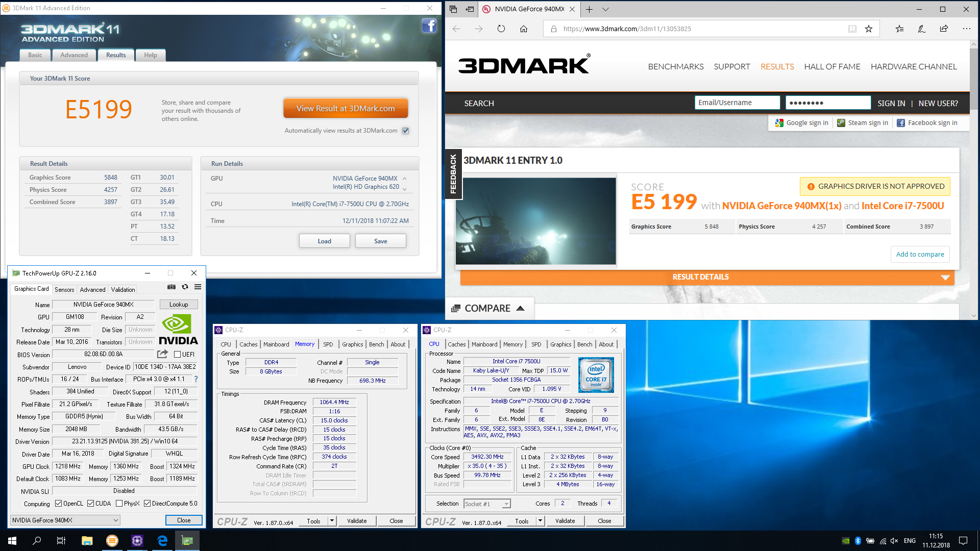Open HALL OF FAME menu item
The width and height of the screenshot is (980, 551).
pos(832,66)
